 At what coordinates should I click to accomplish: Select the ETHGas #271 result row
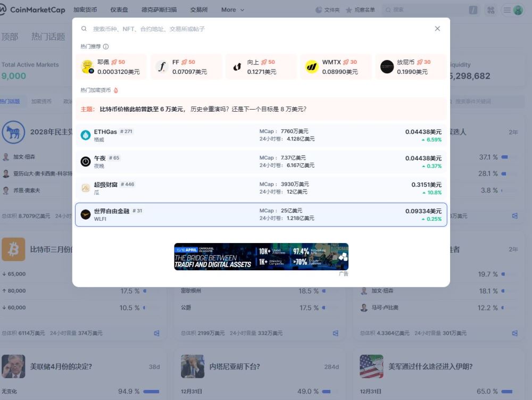click(261, 135)
